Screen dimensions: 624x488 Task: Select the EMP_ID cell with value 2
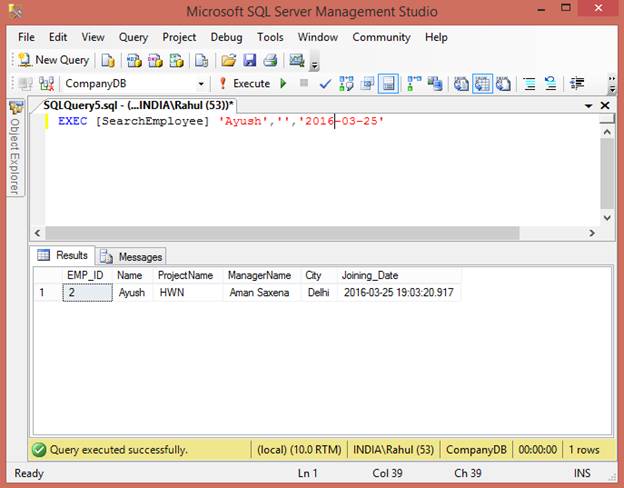point(88,293)
